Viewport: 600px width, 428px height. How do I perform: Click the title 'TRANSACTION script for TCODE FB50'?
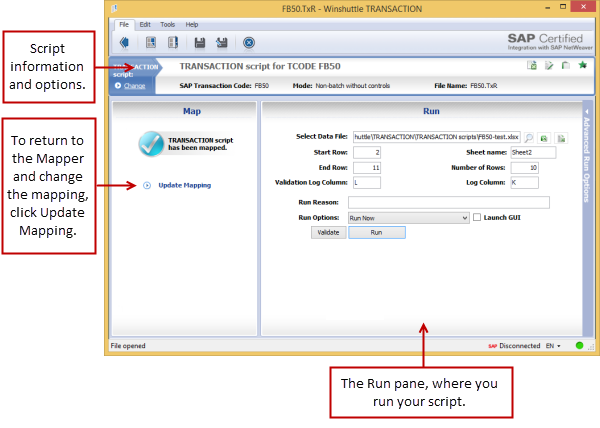[x=260, y=66]
